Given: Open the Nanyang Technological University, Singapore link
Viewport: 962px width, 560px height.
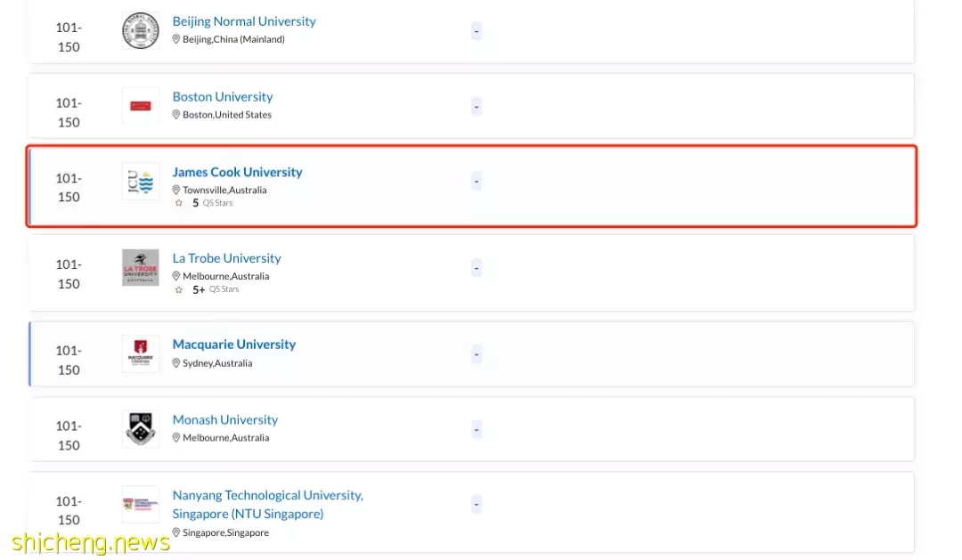Looking at the screenshot, I should coord(268,504).
